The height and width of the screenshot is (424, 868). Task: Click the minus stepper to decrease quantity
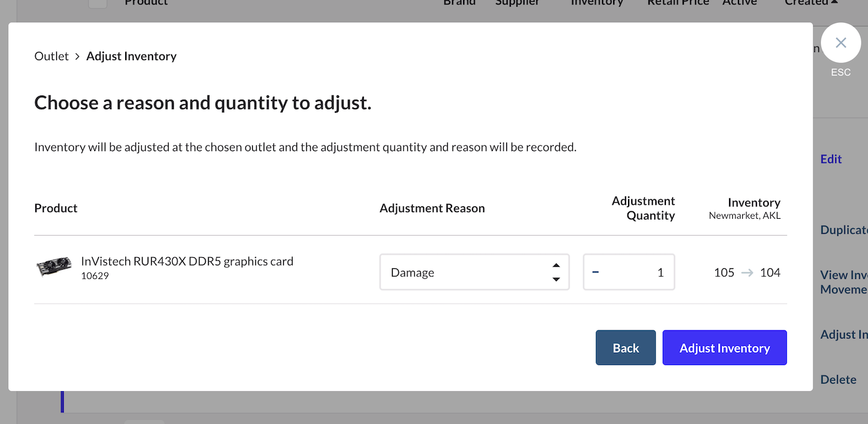[596, 272]
